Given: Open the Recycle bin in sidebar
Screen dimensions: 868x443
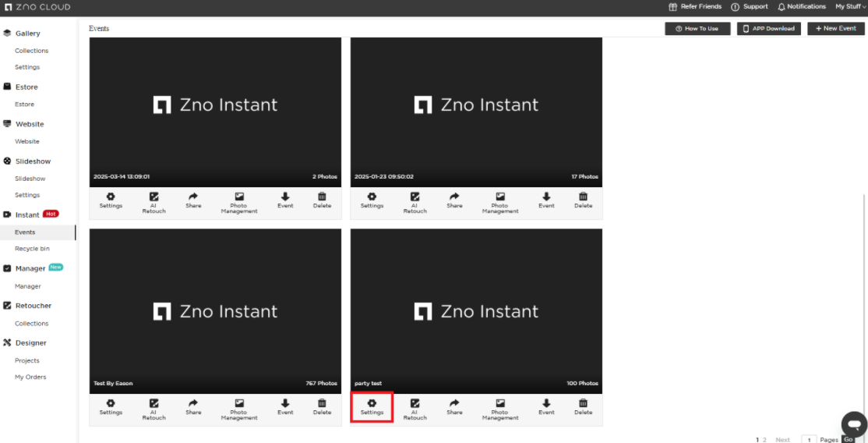Looking at the screenshot, I should pyautogui.click(x=32, y=249).
